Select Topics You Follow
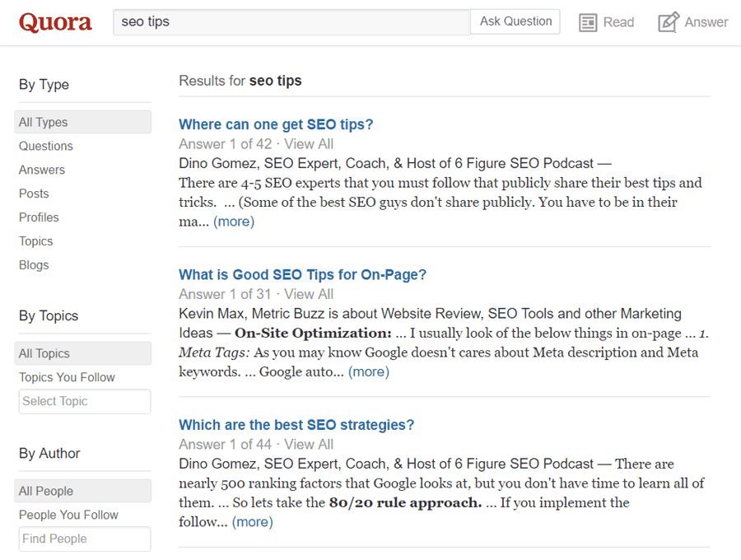The image size is (741, 560). (66, 377)
